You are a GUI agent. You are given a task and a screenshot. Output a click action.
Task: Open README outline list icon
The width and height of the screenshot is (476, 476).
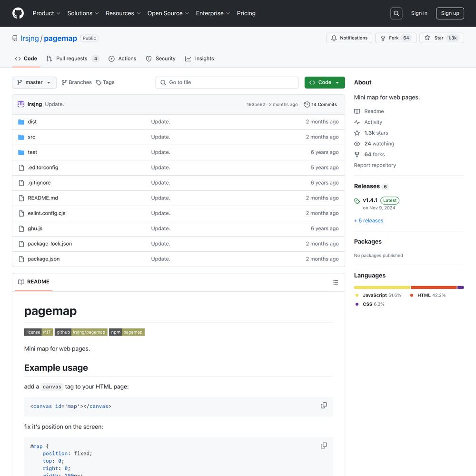(x=335, y=282)
